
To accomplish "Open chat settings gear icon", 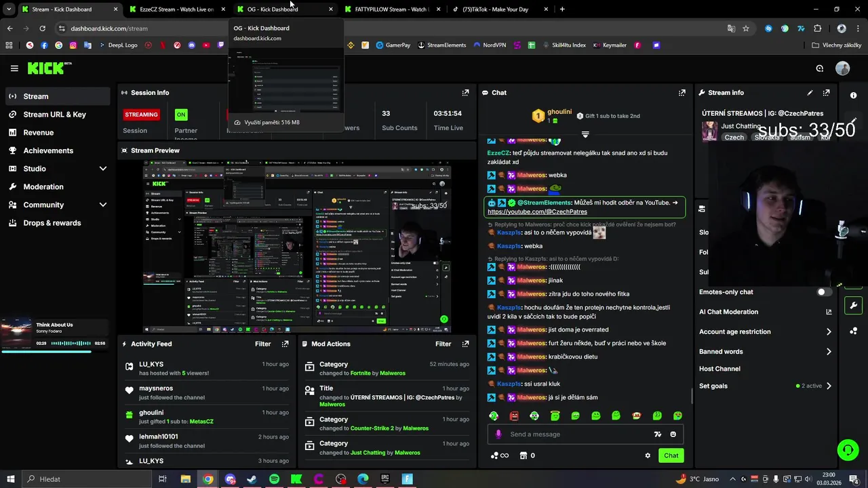I will click(648, 455).
